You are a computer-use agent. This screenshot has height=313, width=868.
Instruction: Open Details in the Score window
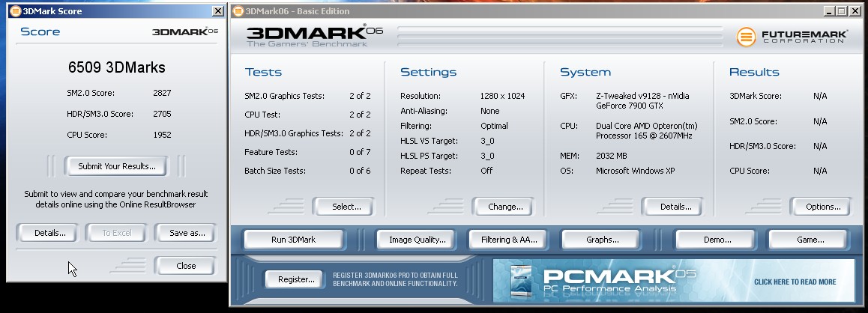(x=49, y=233)
